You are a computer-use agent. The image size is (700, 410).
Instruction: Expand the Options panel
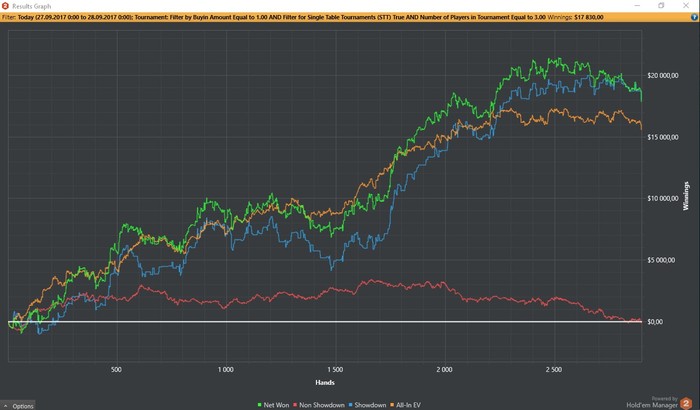pyautogui.click(x=18, y=406)
